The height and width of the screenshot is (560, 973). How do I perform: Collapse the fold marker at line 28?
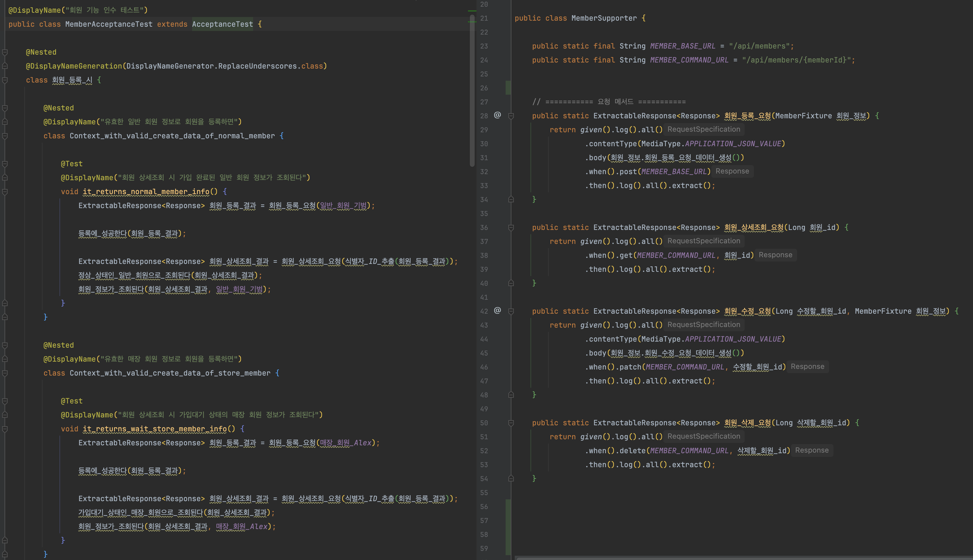511,116
